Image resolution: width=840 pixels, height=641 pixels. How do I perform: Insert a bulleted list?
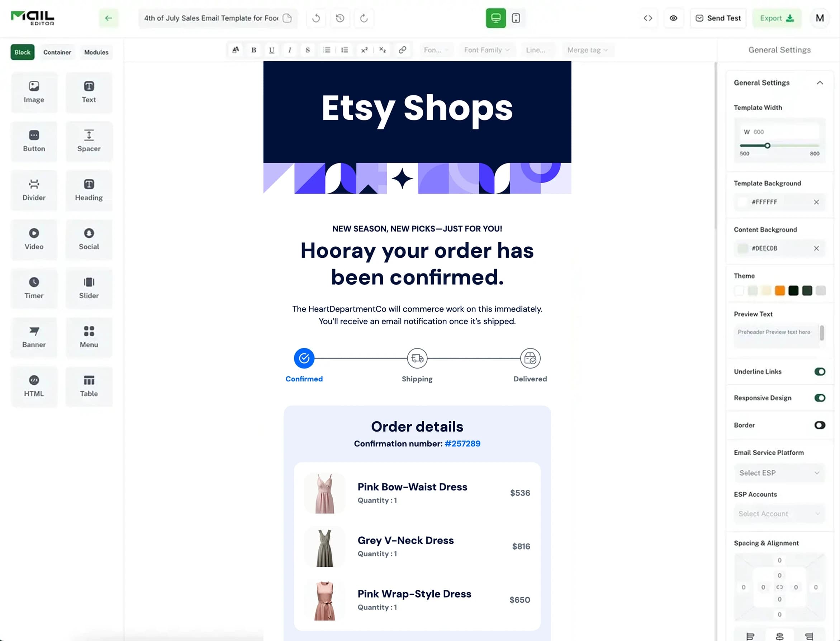tap(327, 50)
